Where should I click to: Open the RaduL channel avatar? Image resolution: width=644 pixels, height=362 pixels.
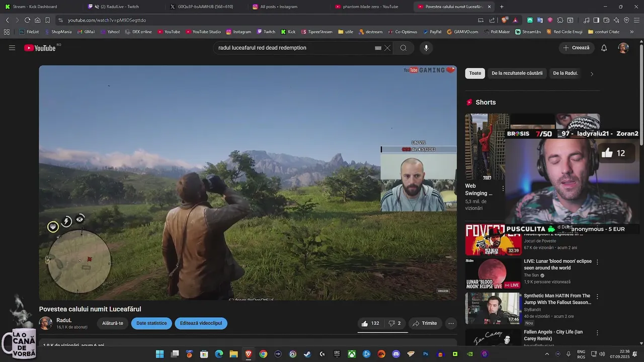tap(46, 323)
